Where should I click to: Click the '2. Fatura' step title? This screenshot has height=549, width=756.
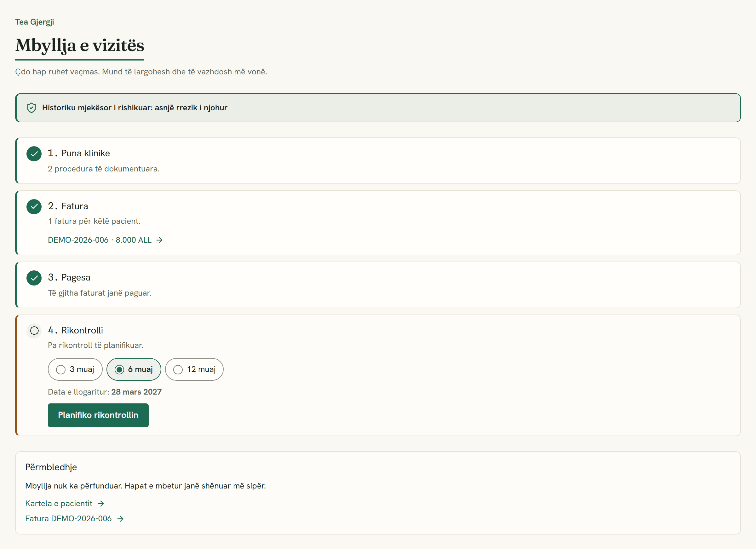tap(68, 206)
